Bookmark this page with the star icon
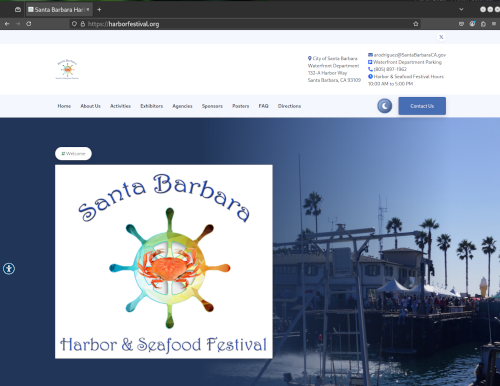The image size is (500, 386). click(416, 24)
